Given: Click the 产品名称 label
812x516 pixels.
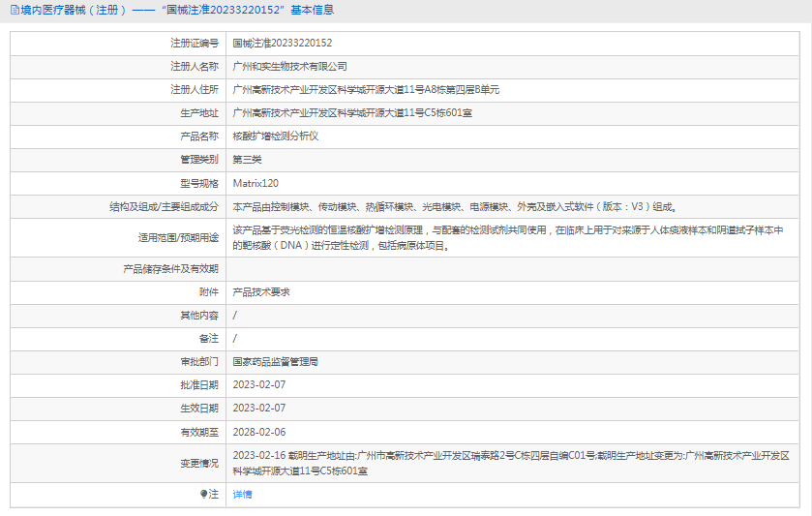Looking at the screenshot, I should (199, 137).
